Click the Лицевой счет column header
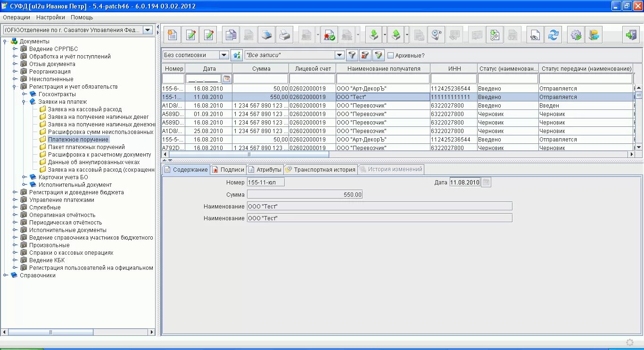 coord(313,68)
